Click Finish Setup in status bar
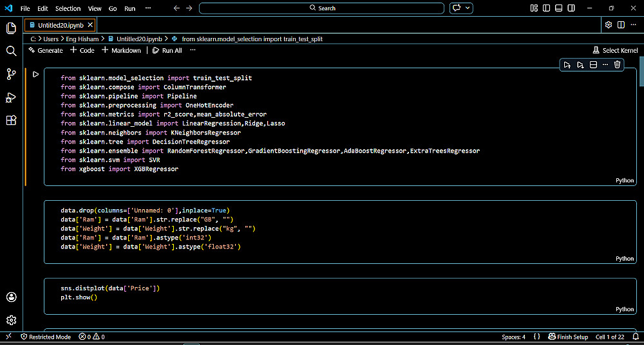 pos(569,337)
